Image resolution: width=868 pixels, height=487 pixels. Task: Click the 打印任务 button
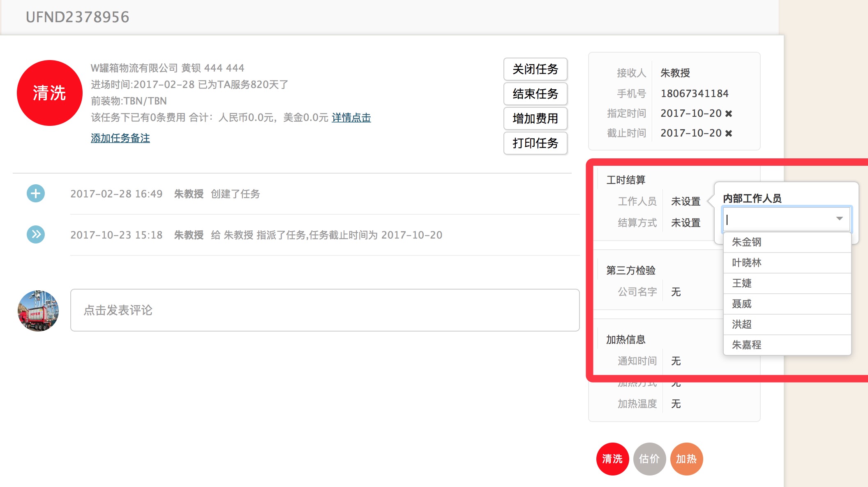(x=535, y=144)
